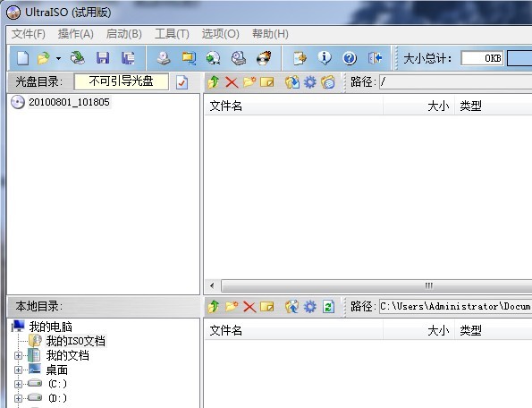The image size is (532, 408).
Task: Click the Make CD/DVD image icon
Action: point(164,58)
